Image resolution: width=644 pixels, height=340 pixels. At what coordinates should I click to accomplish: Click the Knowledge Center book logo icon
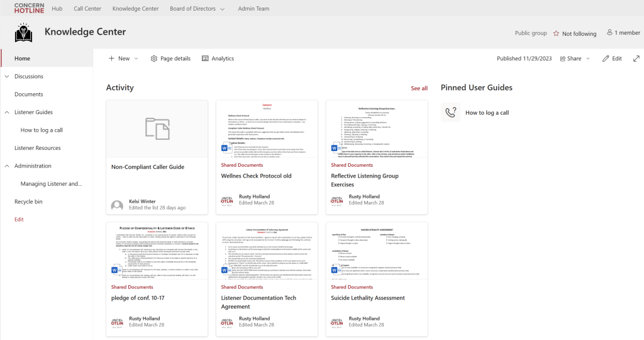[x=23, y=33]
